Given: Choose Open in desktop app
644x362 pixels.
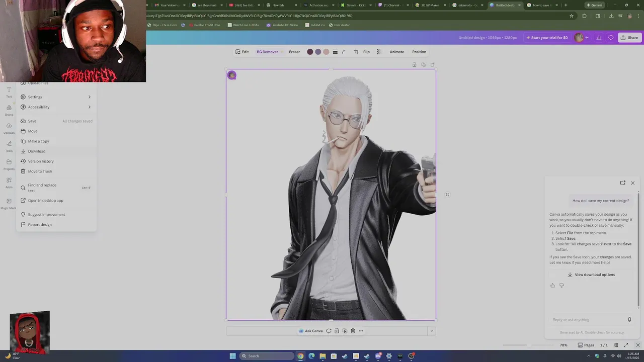Looking at the screenshot, I should [56, 201].
